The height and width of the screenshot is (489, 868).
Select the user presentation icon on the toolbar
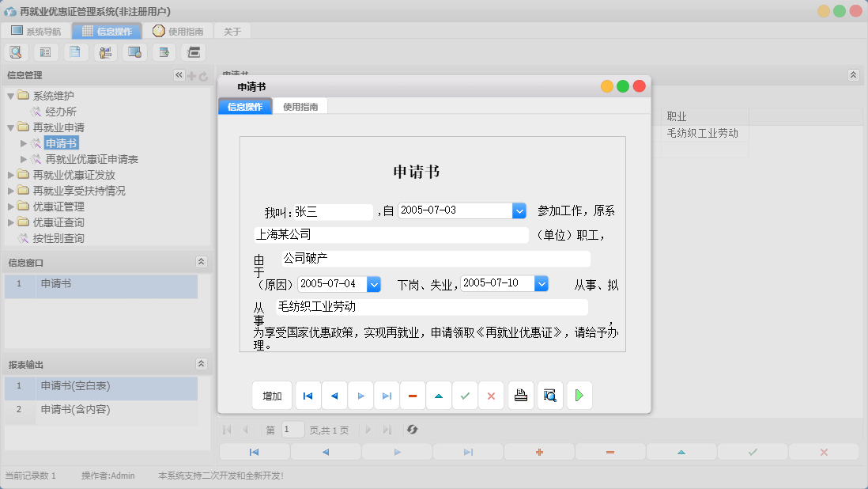[x=105, y=51]
